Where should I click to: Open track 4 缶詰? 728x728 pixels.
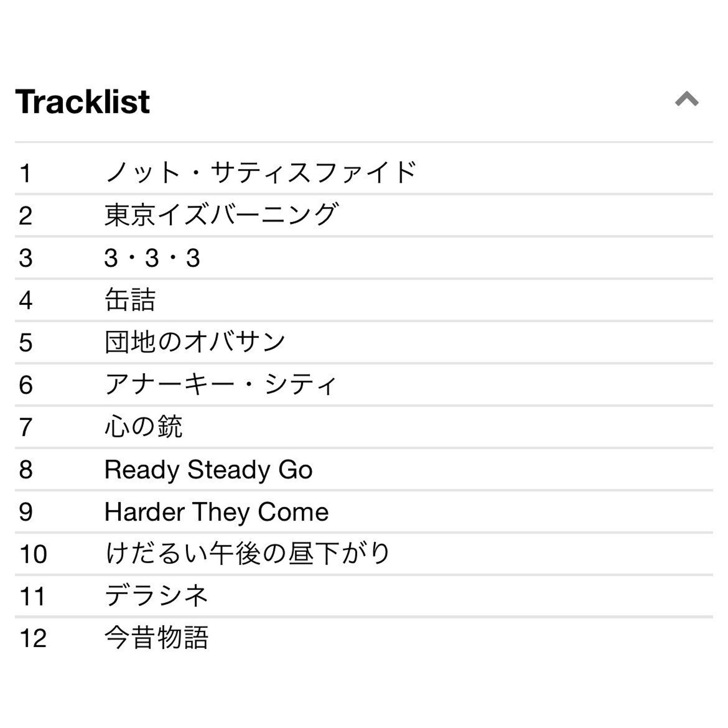pos(364,300)
